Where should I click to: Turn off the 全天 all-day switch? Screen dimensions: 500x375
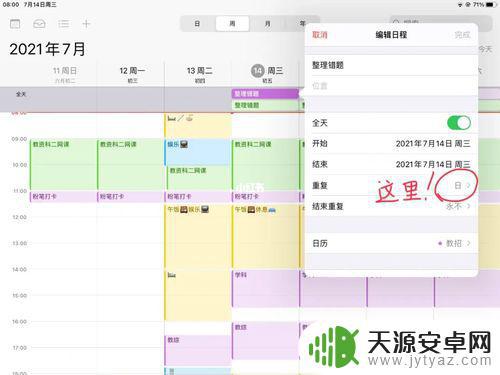click(x=459, y=123)
